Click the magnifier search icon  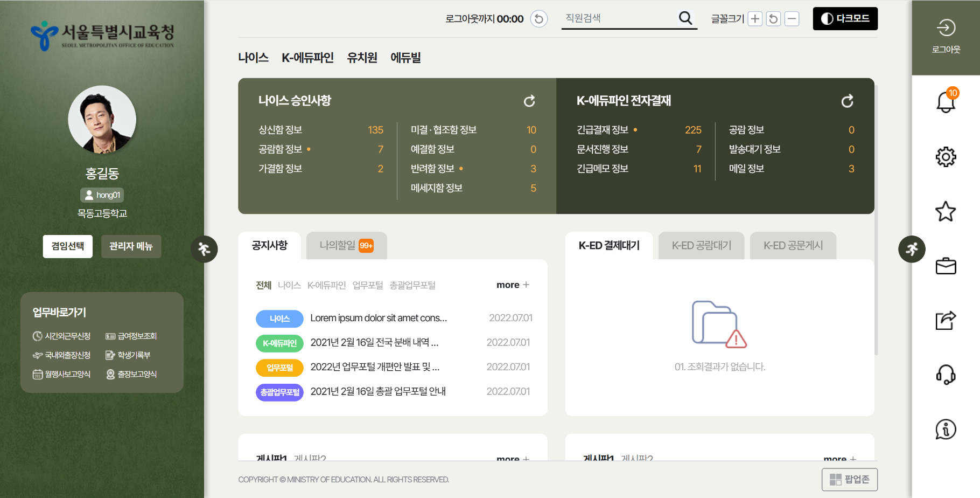tap(685, 18)
